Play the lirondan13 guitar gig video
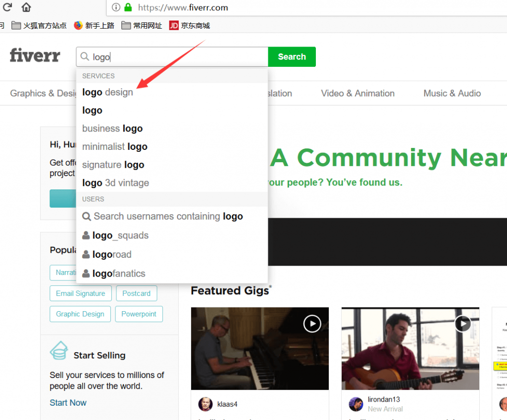507x420 pixels. tap(463, 324)
